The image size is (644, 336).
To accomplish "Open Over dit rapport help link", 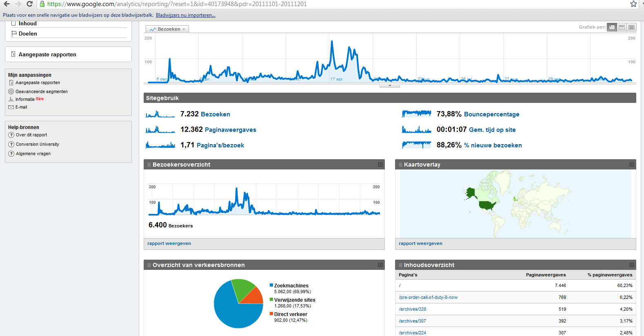I will pyautogui.click(x=31, y=135).
